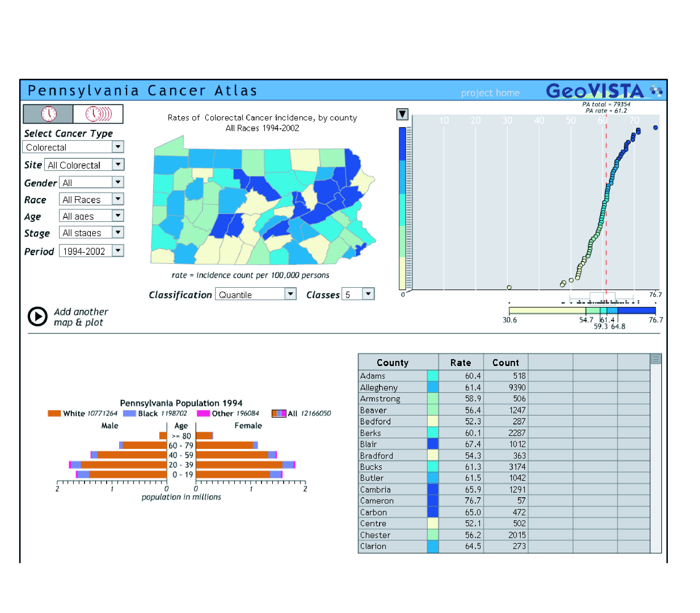Open the table options icon above scrollbar

(655, 359)
